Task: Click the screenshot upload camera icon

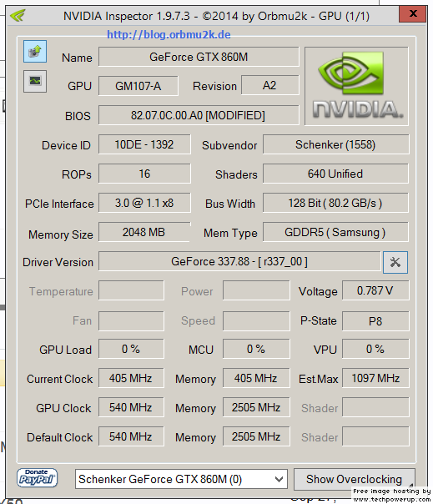Action: coord(35,52)
